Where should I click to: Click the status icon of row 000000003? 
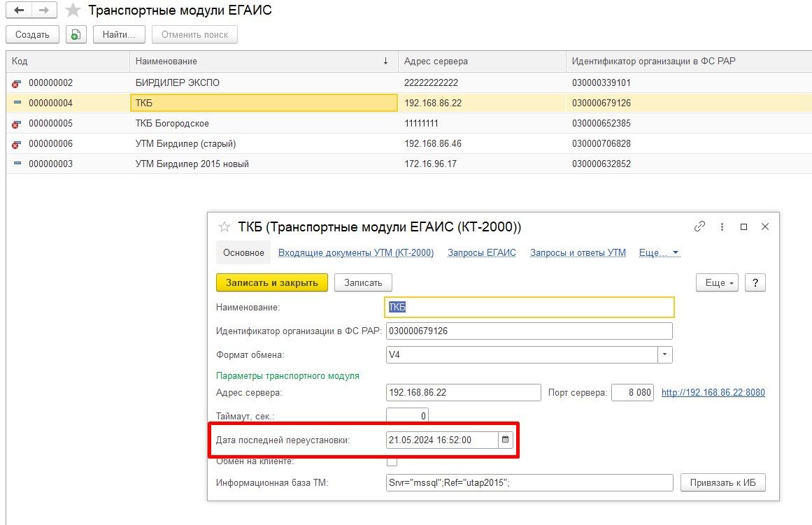(x=17, y=163)
